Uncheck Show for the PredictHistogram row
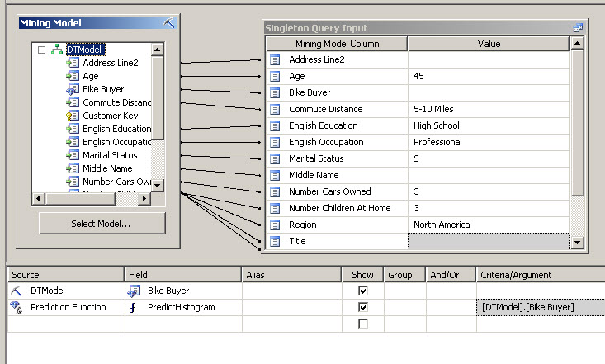 [x=363, y=307]
